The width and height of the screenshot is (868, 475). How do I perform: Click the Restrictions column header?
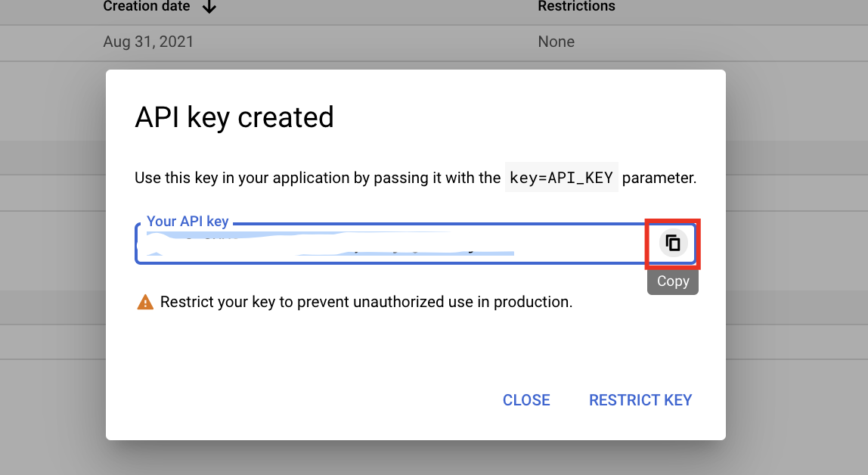576,7
